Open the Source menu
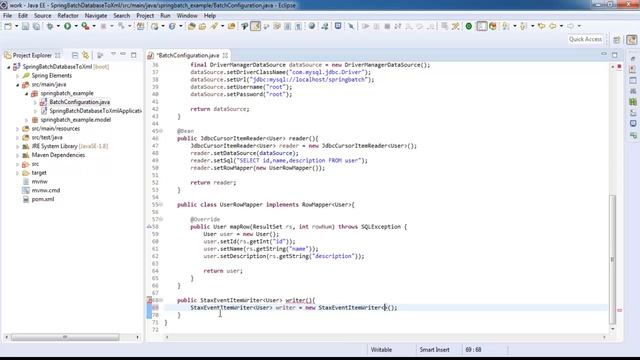Image resolution: width=640 pixels, height=360 pixels. 42,16
